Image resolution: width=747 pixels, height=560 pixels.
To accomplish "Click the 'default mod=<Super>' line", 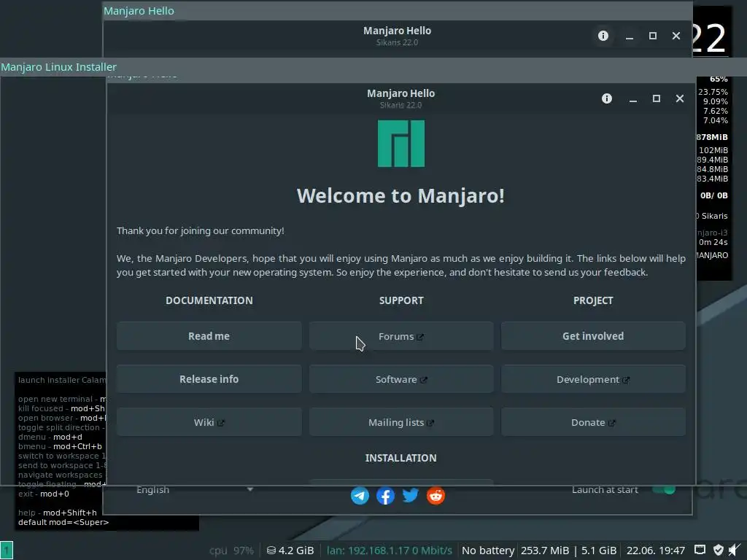I will tap(63, 522).
